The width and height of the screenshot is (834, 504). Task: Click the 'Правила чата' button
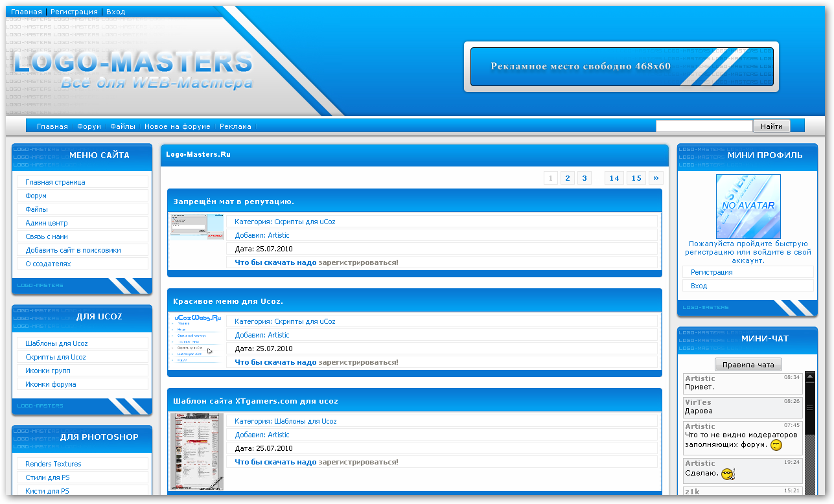pos(748,365)
